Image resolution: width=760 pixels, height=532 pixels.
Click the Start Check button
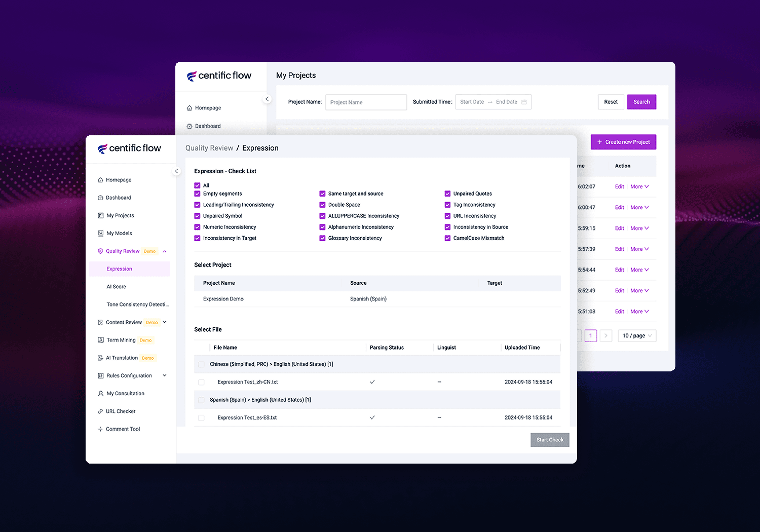(550, 440)
